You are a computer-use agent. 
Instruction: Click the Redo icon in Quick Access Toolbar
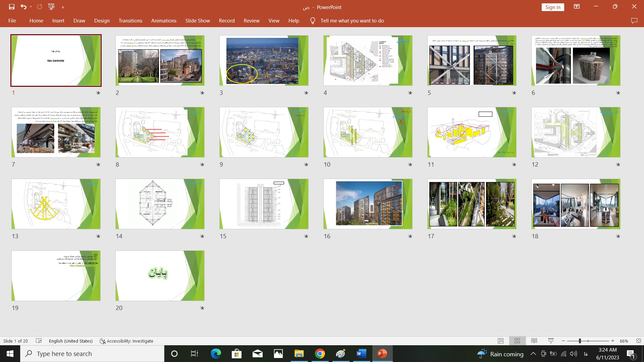(39, 7)
